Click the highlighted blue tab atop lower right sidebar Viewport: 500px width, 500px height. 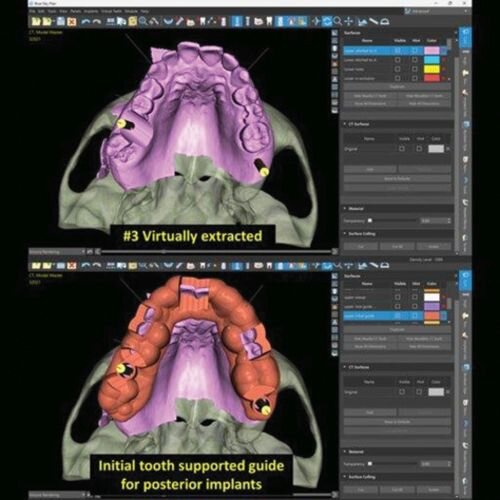coord(465,281)
